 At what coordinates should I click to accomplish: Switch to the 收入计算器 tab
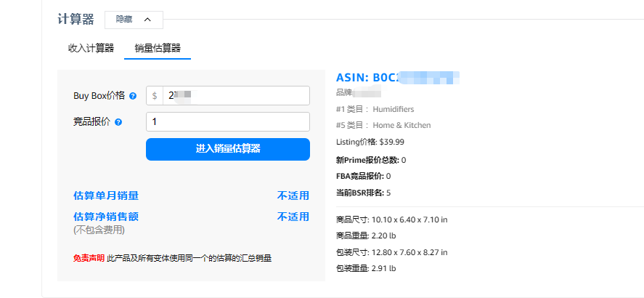tap(91, 48)
